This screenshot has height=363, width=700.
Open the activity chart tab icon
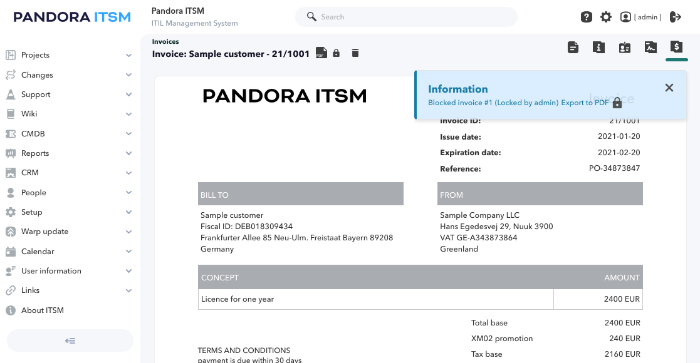point(650,47)
